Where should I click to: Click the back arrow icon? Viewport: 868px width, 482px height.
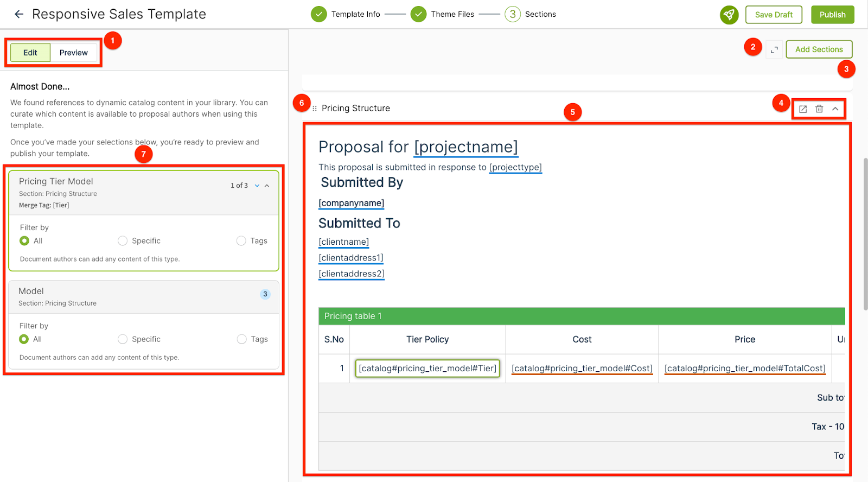pyautogui.click(x=19, y=14)
